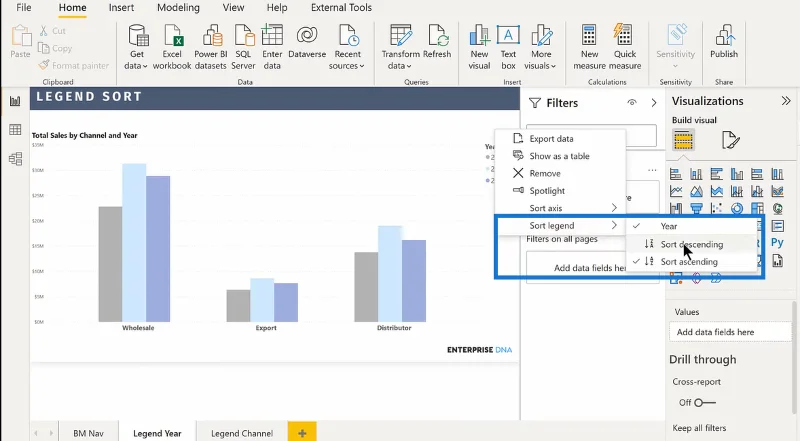The image size is (800, 441).
Task: Select Show as a table
Action: tap(560, 156)
